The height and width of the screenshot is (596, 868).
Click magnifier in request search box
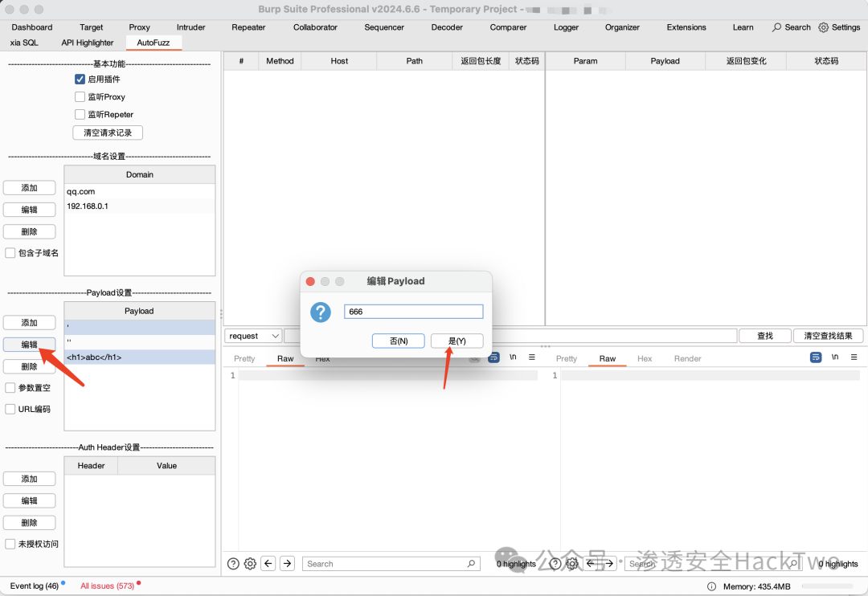click(x=471, y=563)
